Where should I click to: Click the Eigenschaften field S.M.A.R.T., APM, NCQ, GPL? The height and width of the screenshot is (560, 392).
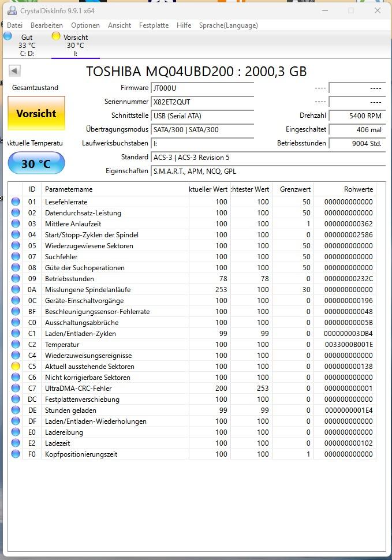click(268, 171)
